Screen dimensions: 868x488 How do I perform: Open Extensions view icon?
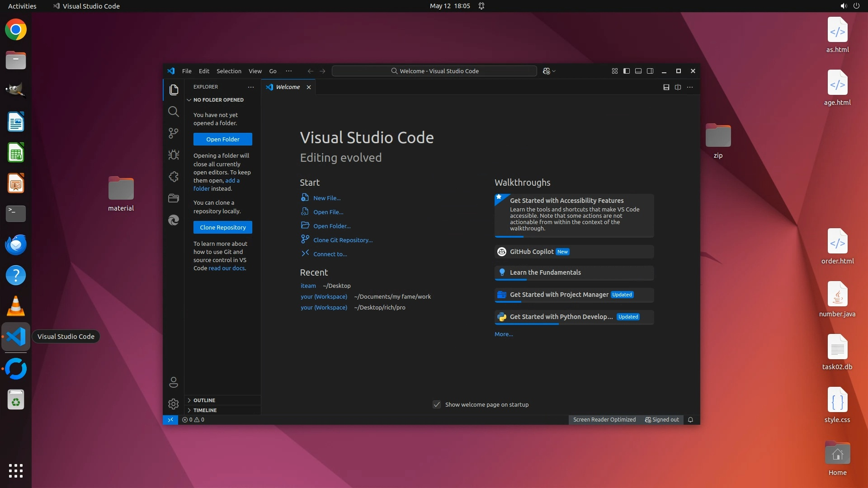coord(173,176)
